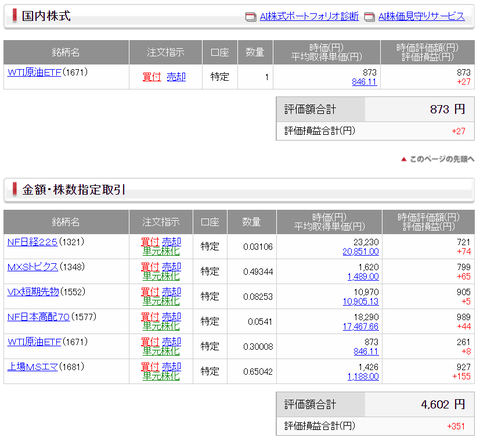Open average price 17,467.66 for NF日本高配70
The image size is (480, 441).
[361, 327]
